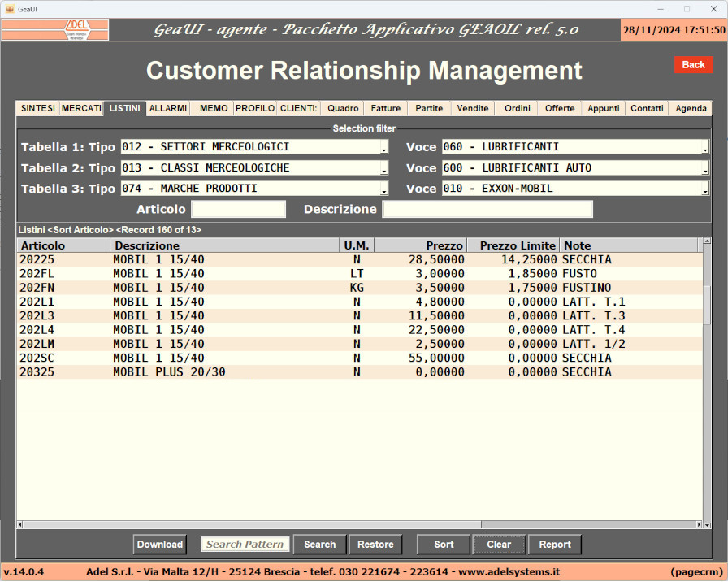Click the Restore button
The height and width of the screenshot is (582, 728).
[x=375, y=545]
